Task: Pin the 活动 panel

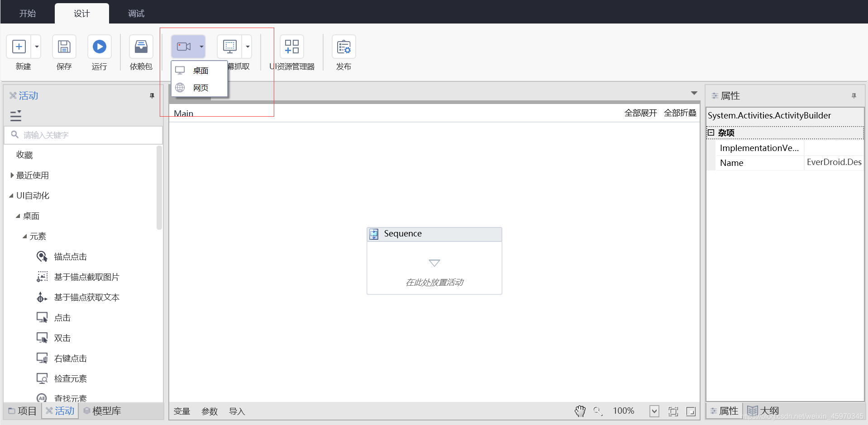Action: coord(152,96)
